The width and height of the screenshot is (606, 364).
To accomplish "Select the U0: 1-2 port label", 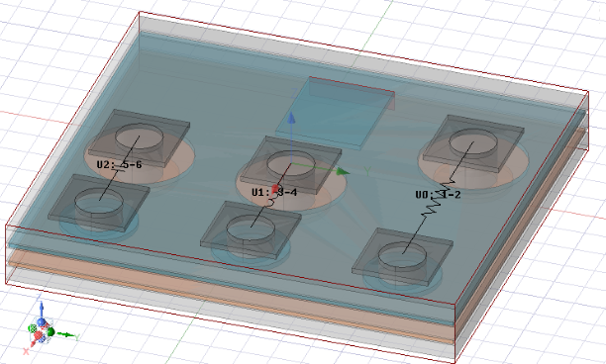I will click(x=438, y=195).
